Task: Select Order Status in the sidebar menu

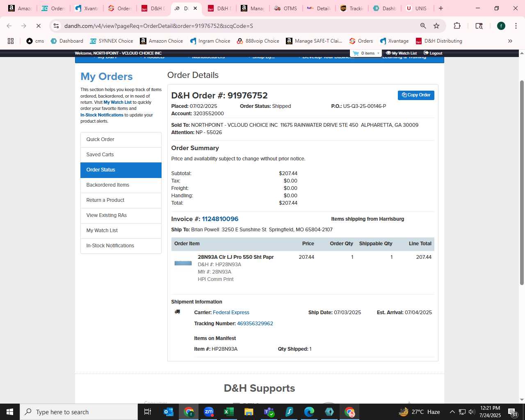Action: tap(121, 170)
